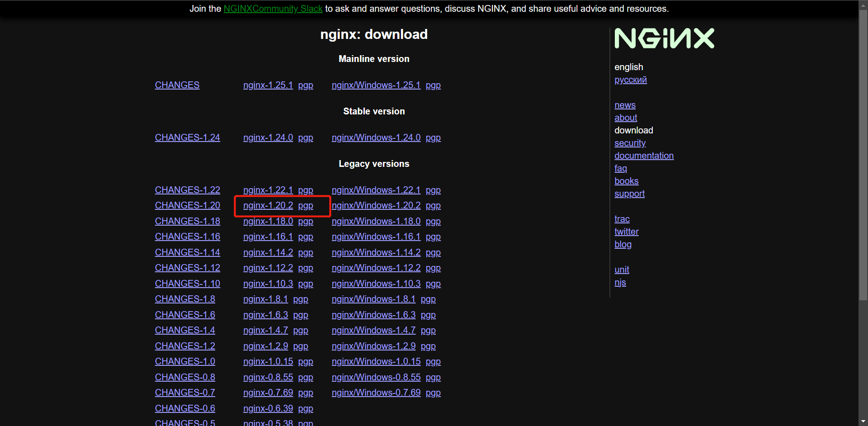This screenshot has height=426, width=868.
Task: Open the twitter link
Action: [x=627, y=232]
